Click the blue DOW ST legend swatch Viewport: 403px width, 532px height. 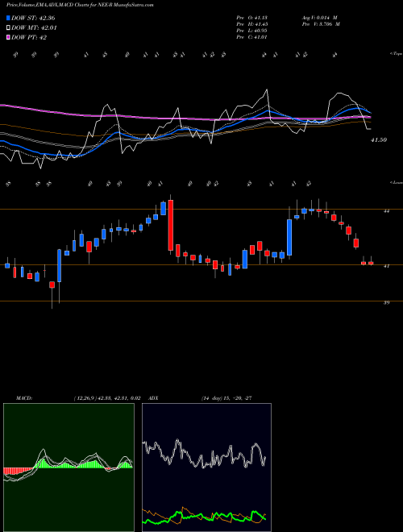[x=9, y=18]
